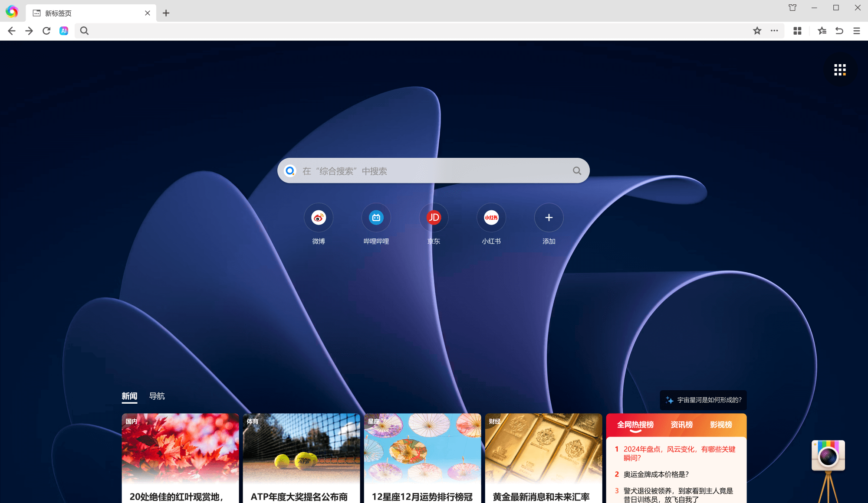Open the JD.com quick link
The height and width of the screenshot is (503, 868).
[433, 217]
